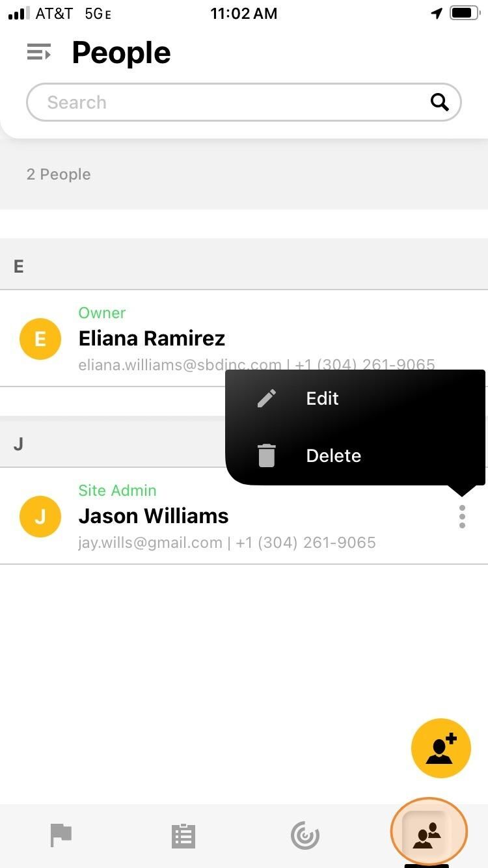488x868 pixels.
Task: Click the People page title
Action: pyautogui.click(x=121, y=53)
